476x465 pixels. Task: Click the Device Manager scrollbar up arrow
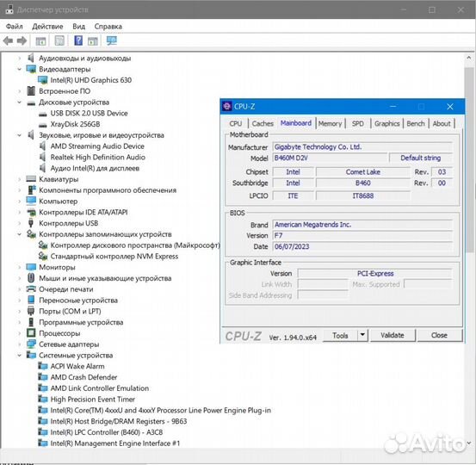coord(469,58)
